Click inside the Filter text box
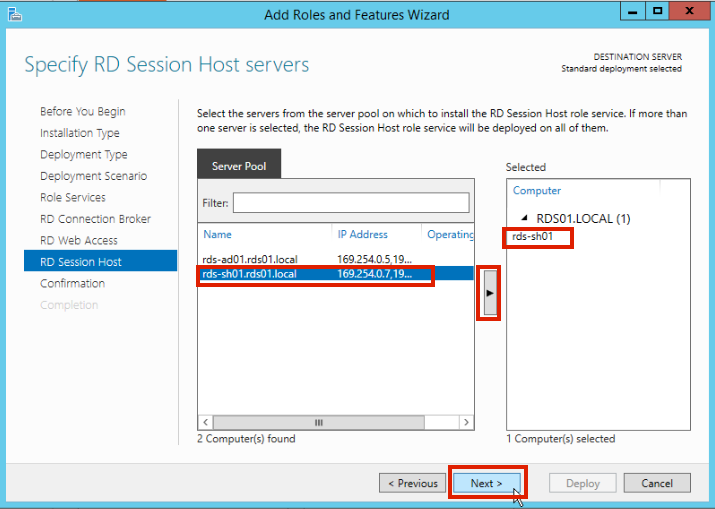 pyautogui.click(x=350, y=203)
